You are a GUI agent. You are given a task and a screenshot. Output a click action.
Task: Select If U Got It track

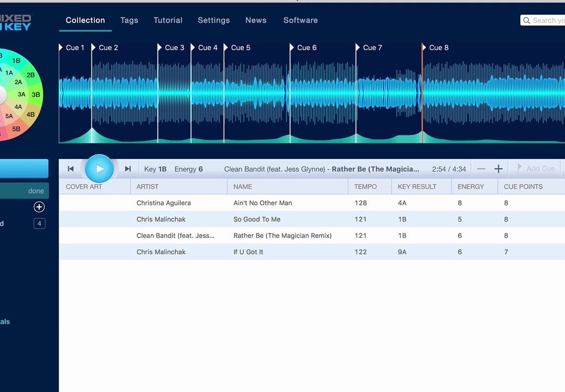point(248,252)
